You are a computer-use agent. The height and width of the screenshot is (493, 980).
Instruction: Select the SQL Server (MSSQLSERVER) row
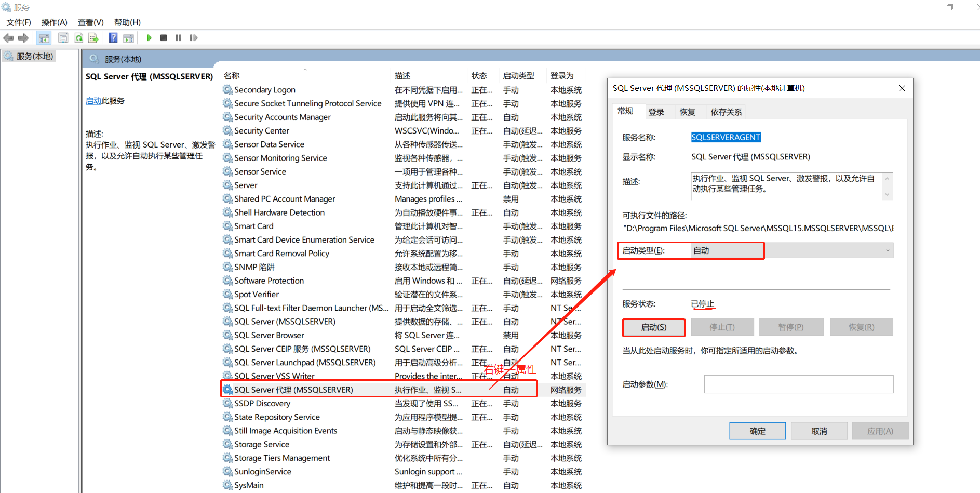coord(404,322)
